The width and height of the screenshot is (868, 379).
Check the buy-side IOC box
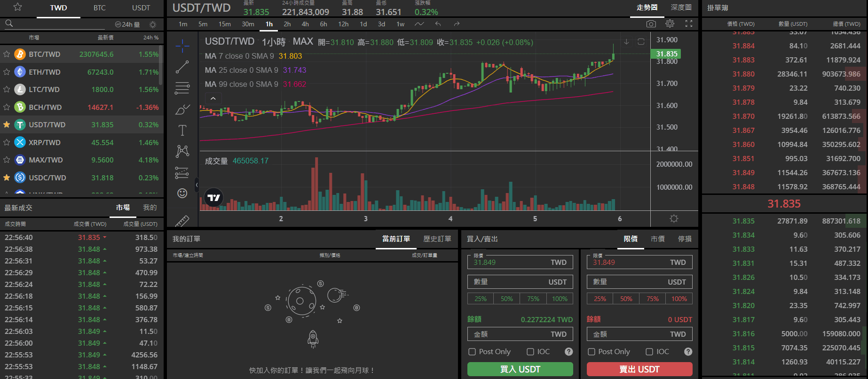pyautogui.click(x=530, y=352)
